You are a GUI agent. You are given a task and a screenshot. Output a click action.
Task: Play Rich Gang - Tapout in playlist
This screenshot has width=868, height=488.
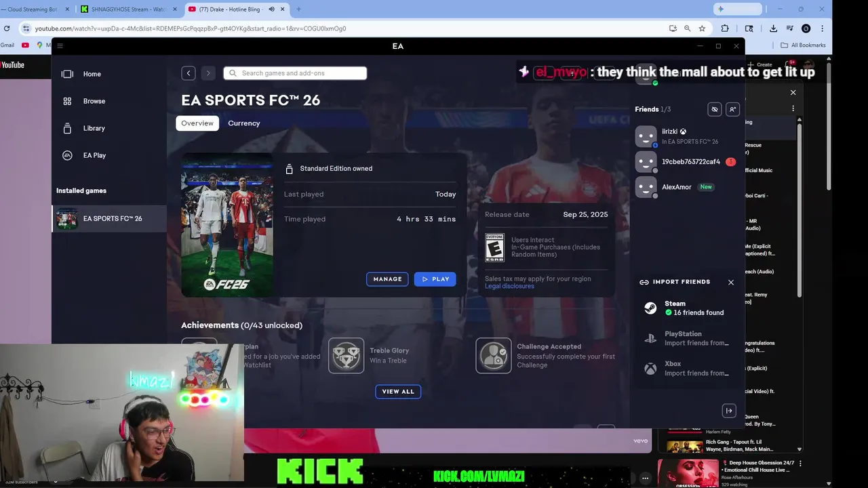(725, 447)
